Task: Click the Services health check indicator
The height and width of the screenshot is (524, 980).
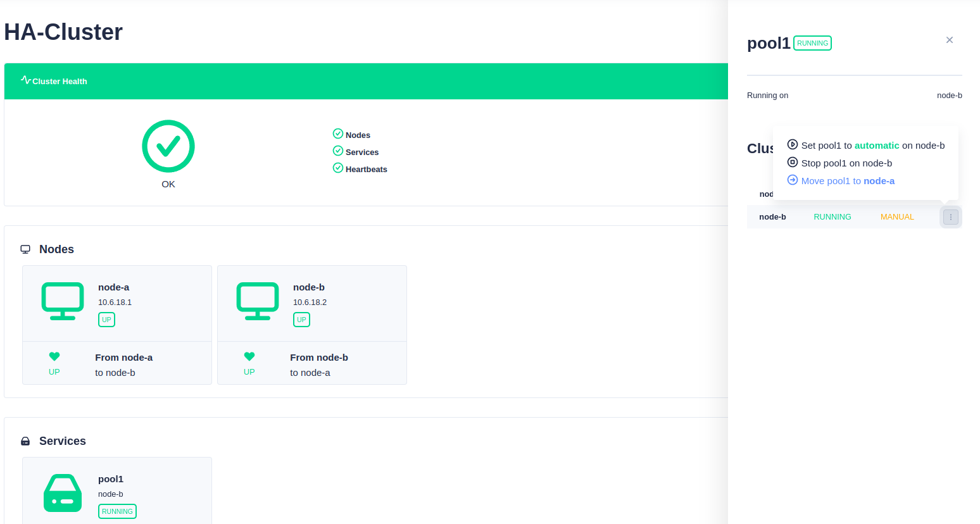Action: coord(338,151)
